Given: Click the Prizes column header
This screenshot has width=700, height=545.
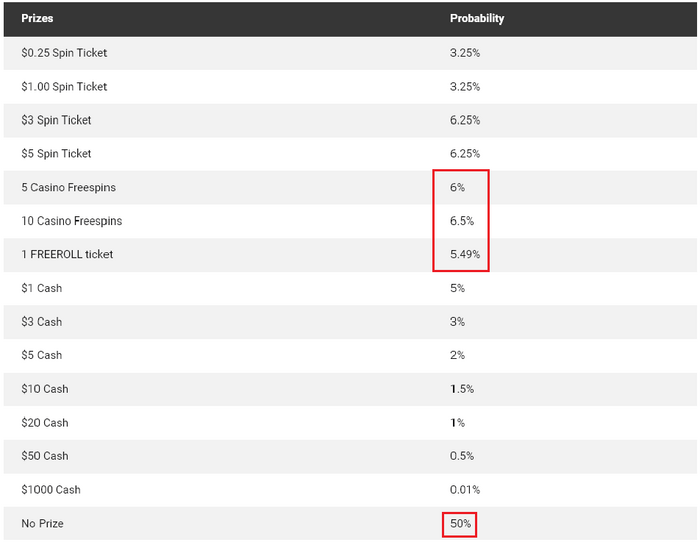Looking at the screenshot, I should coord(37,19).
